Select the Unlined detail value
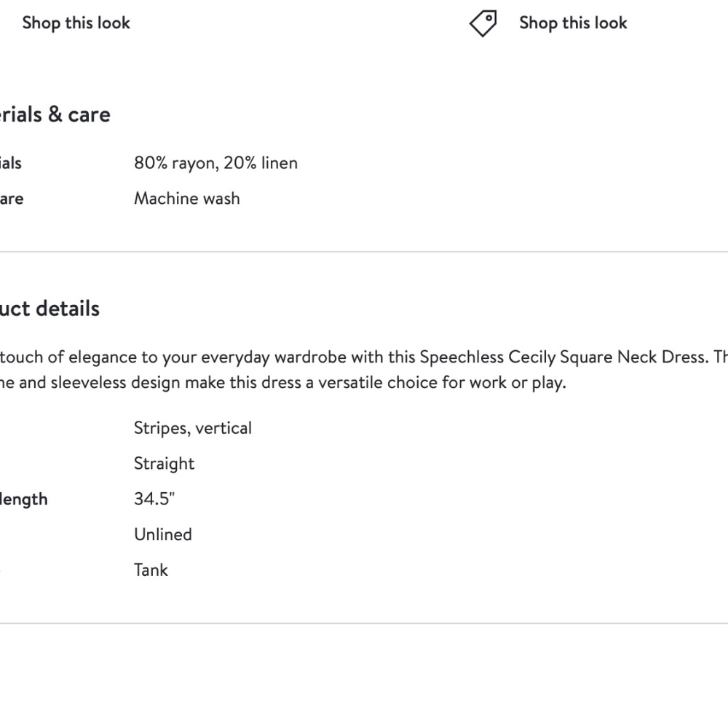The height and width of the screenshot is (728, 728). tap(162, 534)
